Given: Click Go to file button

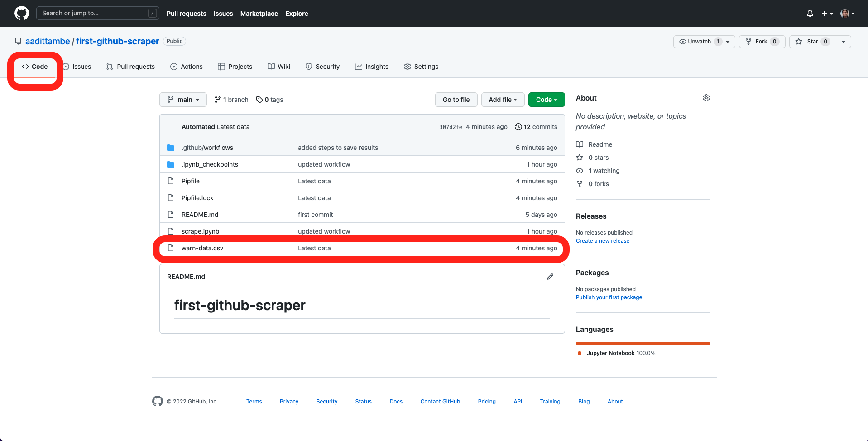Looking at the screenshot, I should pyautogui.click(x=456, y=100).
